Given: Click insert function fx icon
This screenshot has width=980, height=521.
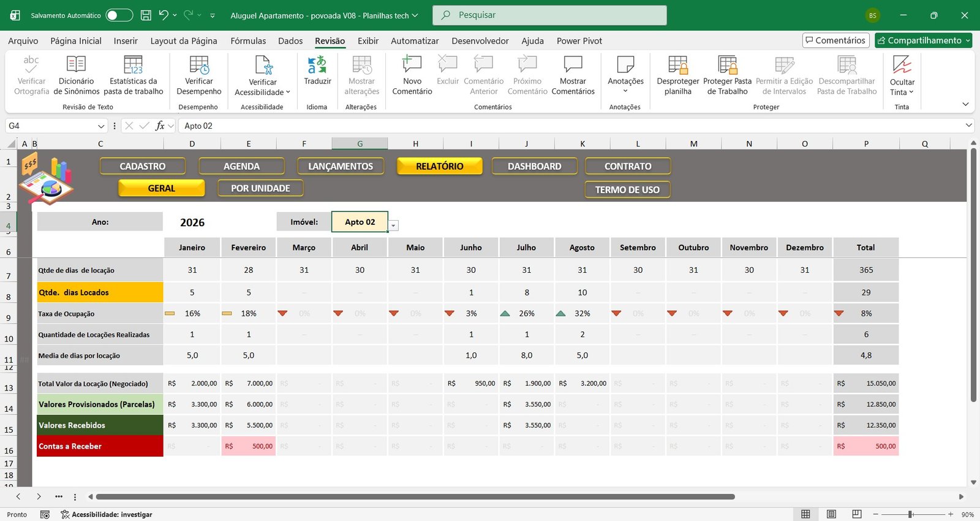Looking at the screenshot, I should point(160,126).
